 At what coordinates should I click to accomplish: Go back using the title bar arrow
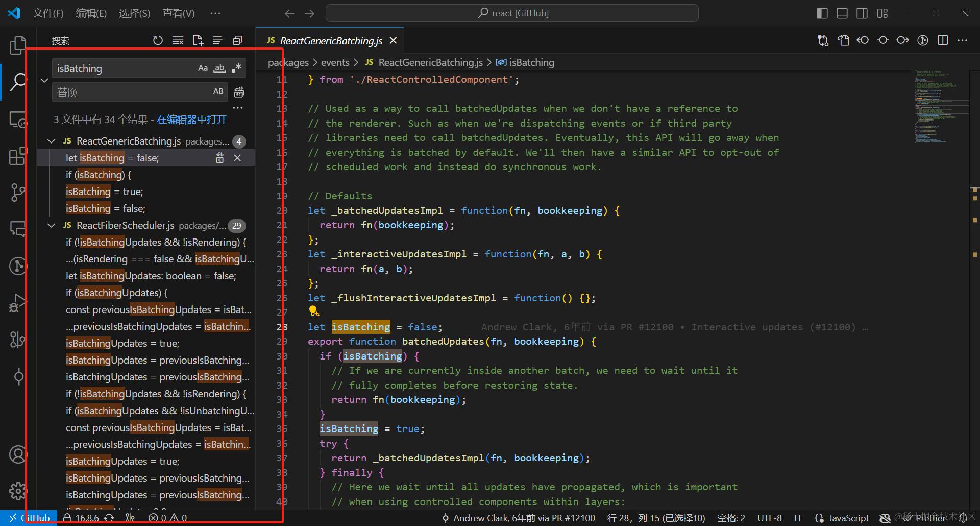289,13
